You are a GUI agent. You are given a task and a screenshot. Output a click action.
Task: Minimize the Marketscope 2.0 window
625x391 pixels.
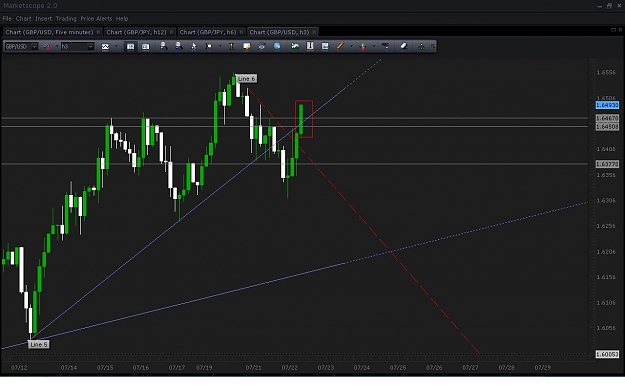(x=599, y=6)
